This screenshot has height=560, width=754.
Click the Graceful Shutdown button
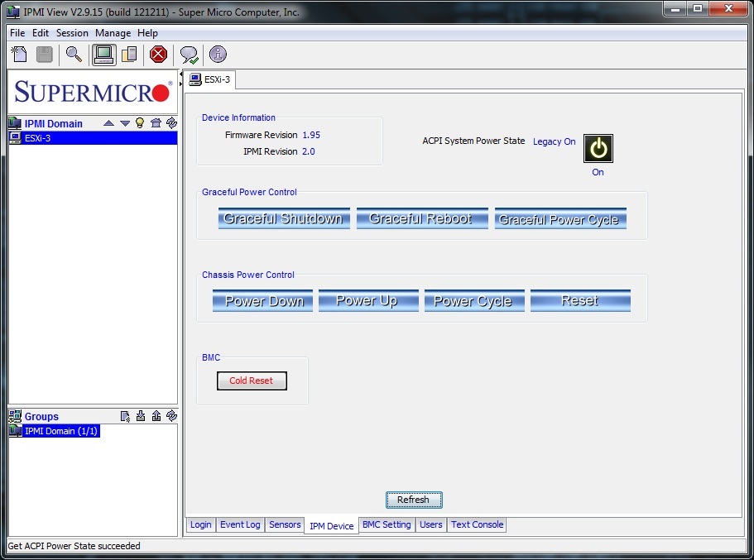284,218
